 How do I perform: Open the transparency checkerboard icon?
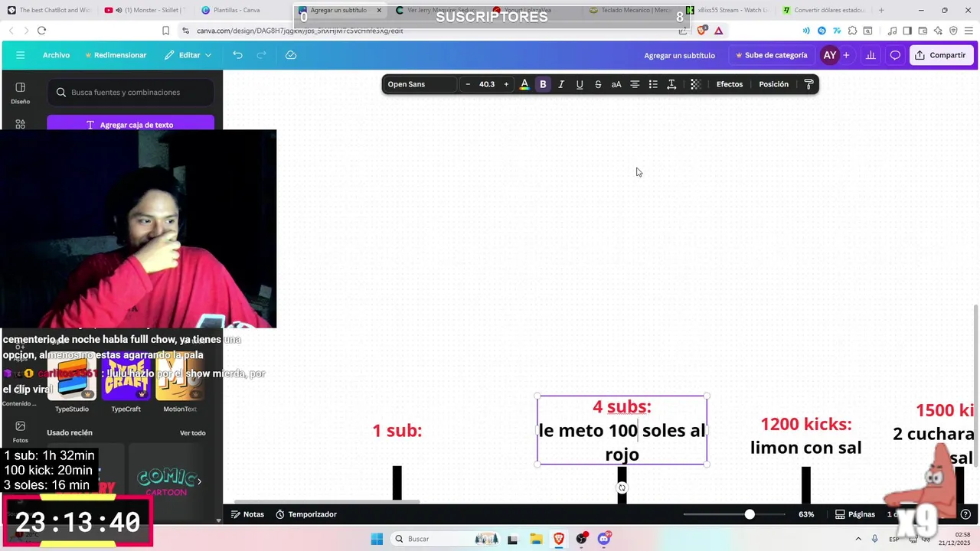point(695,84)
